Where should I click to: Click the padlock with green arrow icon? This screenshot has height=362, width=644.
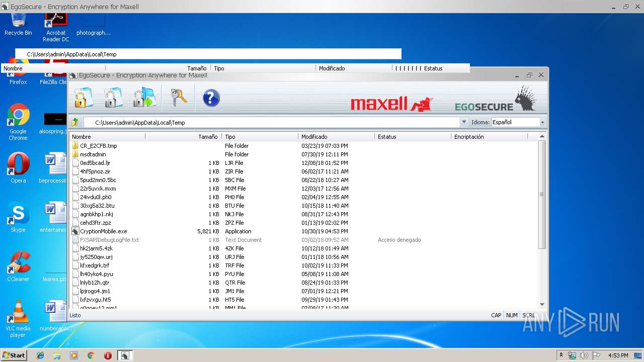click(x=144, y=98)
